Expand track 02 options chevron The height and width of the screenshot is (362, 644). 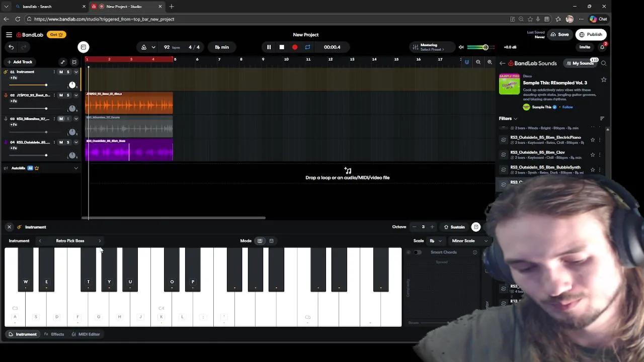[76, 96]
